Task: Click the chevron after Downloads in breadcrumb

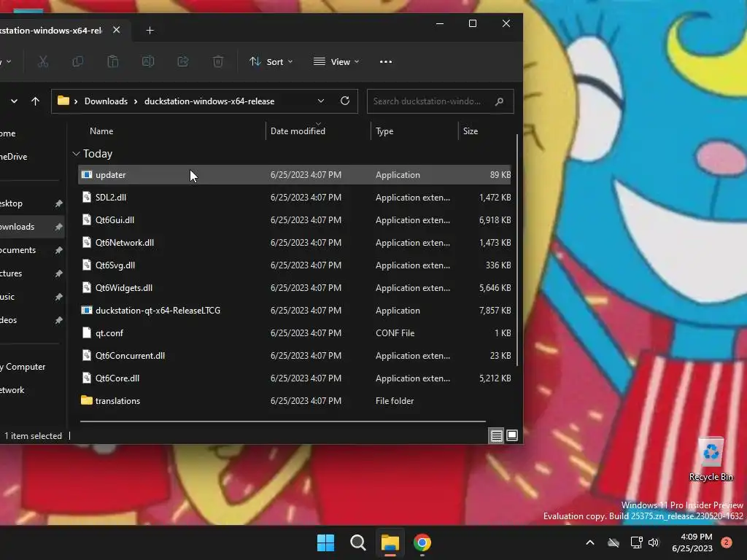Action: pos(136,101)
